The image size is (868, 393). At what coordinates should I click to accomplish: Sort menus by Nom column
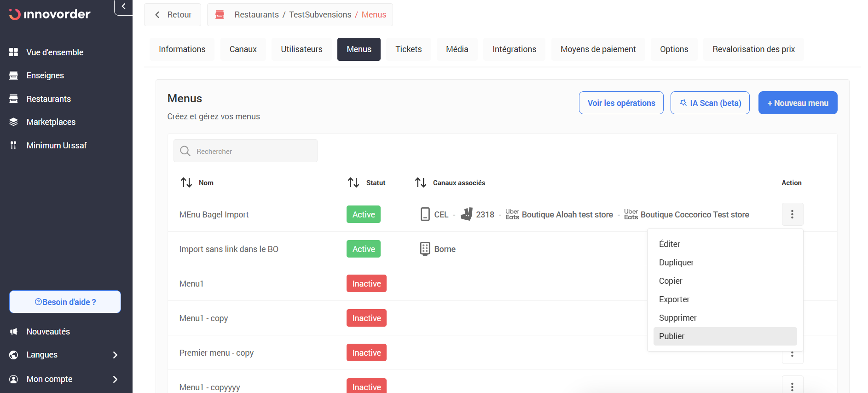(186, 183)
